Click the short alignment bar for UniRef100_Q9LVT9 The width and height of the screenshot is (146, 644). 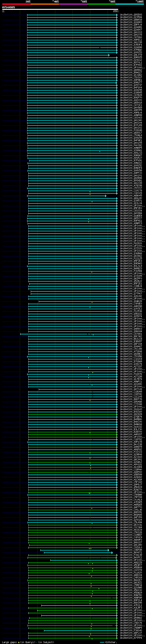tap(68, 55)
